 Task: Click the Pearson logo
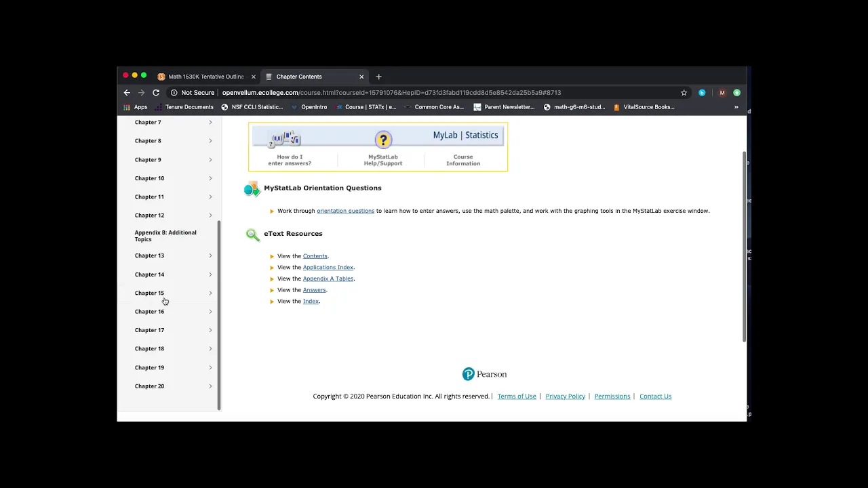click(x=484, y=374)
